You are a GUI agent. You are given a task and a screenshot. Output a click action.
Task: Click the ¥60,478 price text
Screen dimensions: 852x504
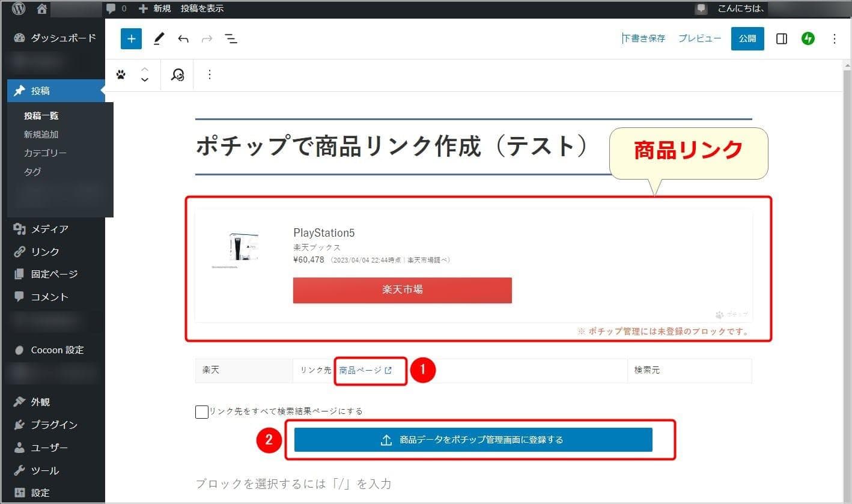pos(309,260)
